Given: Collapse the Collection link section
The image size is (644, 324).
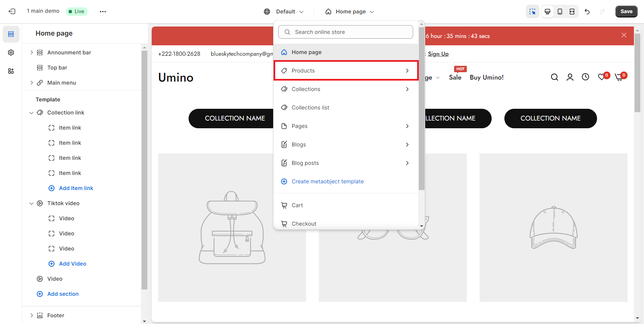Looking at the screenshot, I should pyautogui.click(x=32, y=113).
